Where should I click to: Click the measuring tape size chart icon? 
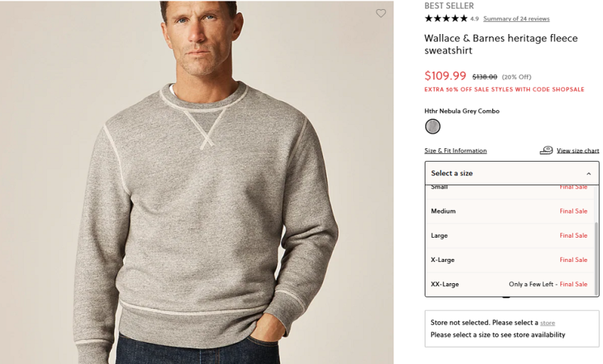(x=546, y=150)
